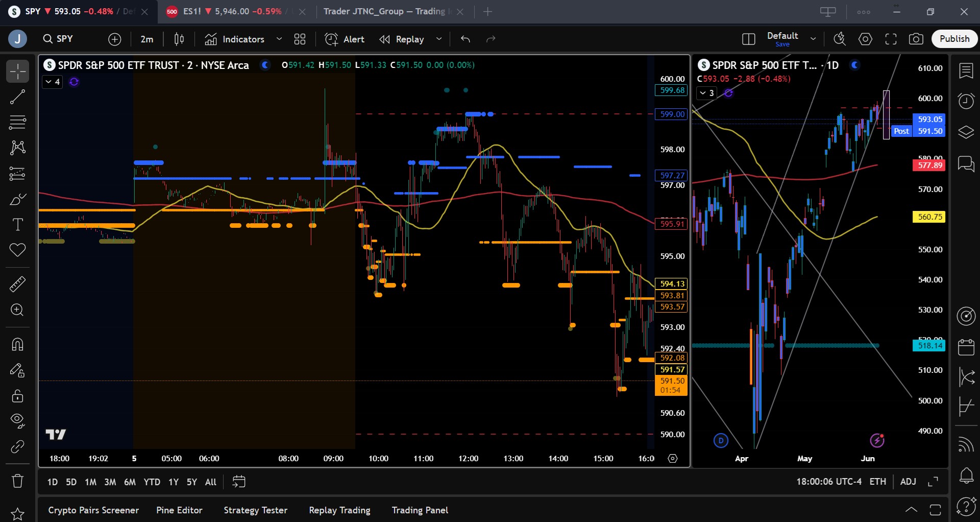980x522 pixels.
Task: Activate the zoom in tool
Action: (17, 310)
